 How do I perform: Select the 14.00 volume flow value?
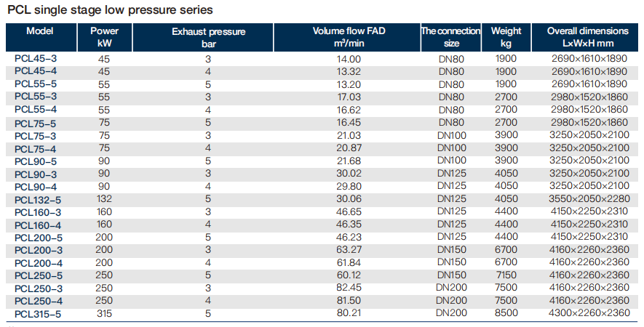click(349, 59)
